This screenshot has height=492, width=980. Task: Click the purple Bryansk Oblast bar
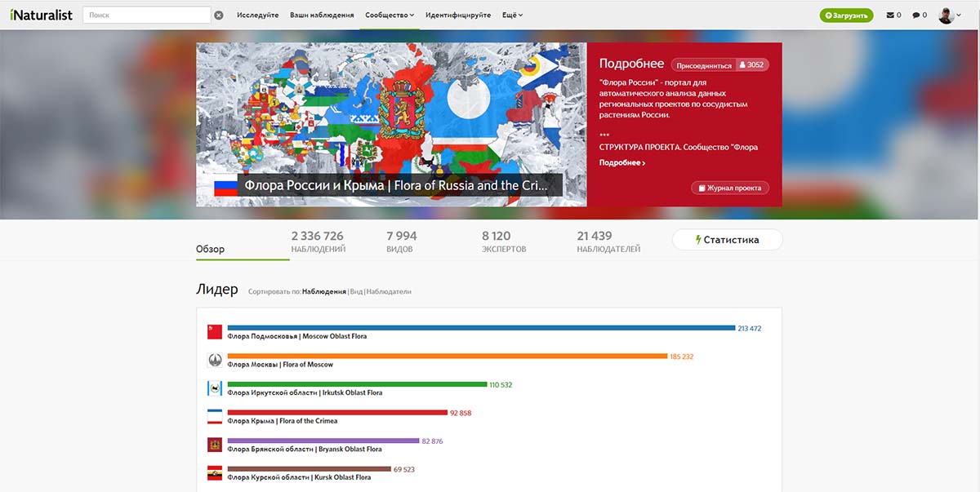(323, 441)
